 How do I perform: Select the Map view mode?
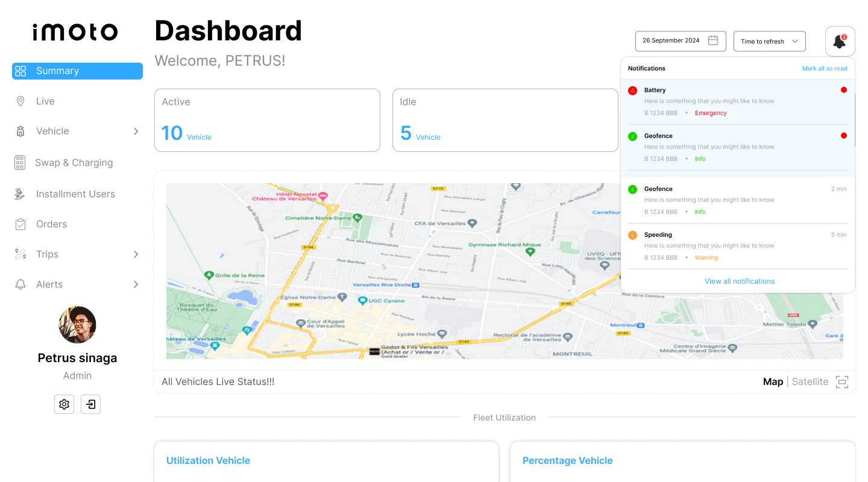point(773,382)
